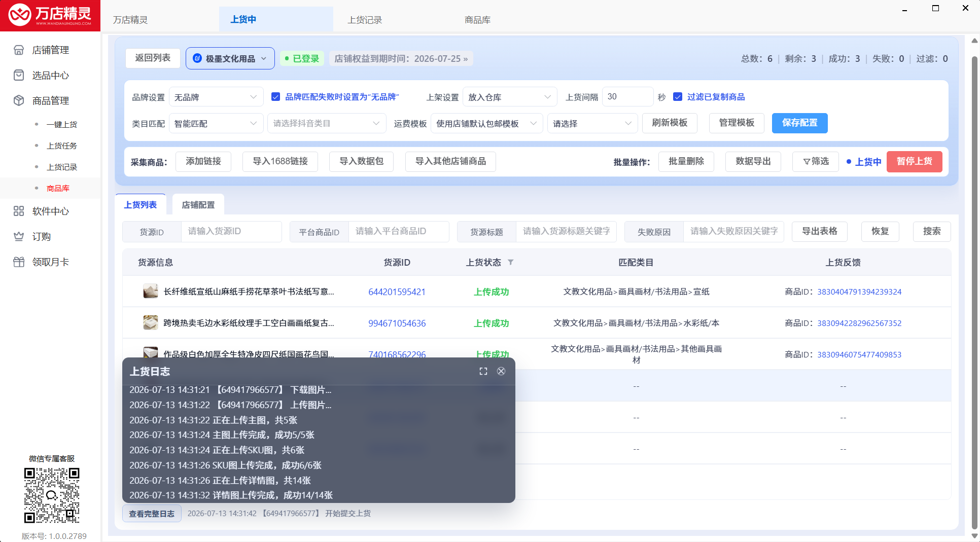Image resolution: width=980 pixels, height=542 pixels.
Task: Focus the 失败原因 keyword input
Action: coord(733,231)
